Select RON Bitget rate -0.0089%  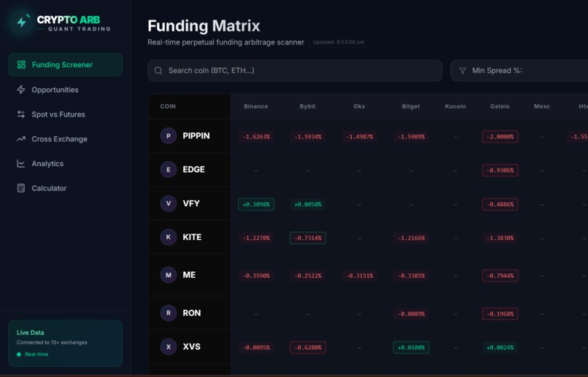411,314
